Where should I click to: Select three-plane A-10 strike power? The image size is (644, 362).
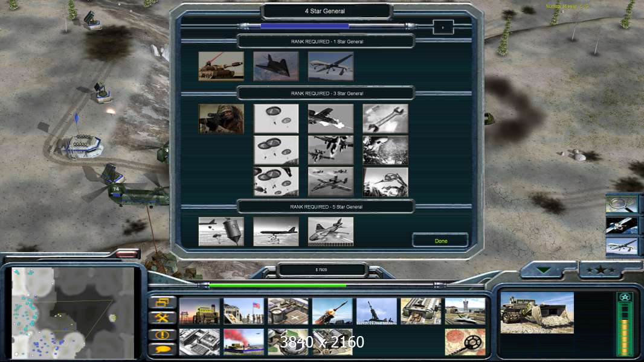[330, 181]
